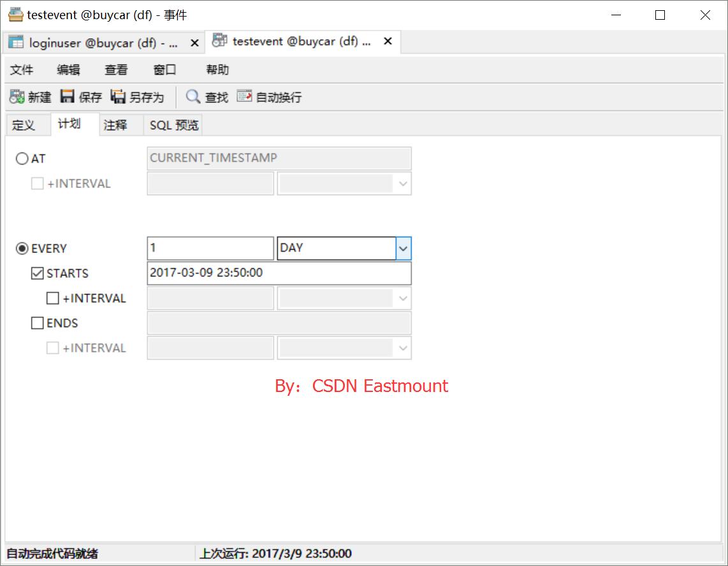Open STARTS +INTERVAL unit dropdown

coord(403,298)
